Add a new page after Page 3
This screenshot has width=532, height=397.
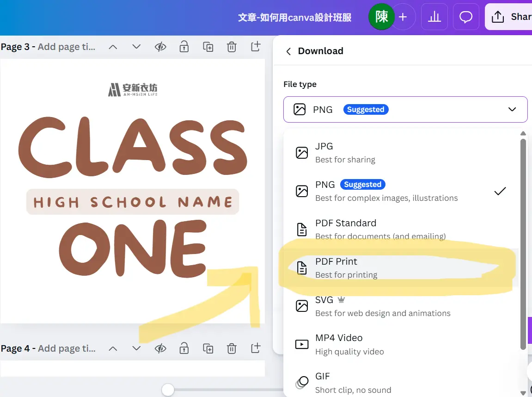pyautogui.click(x=256, y=47)
